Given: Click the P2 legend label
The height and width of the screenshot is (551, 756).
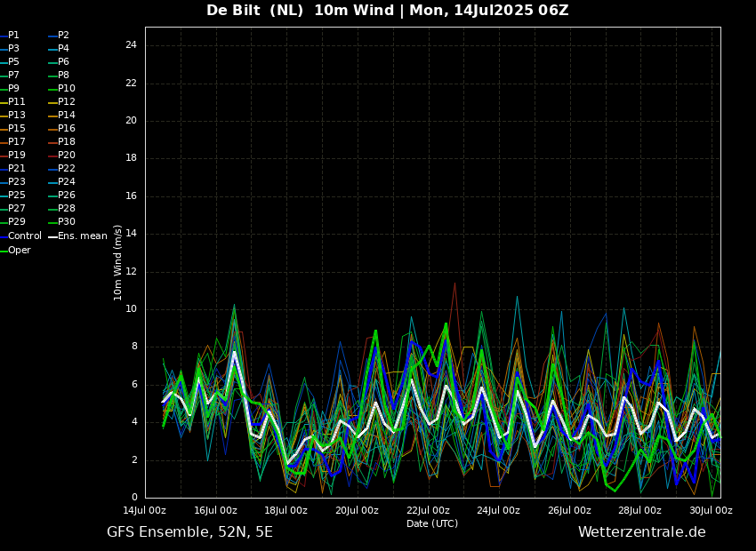Looking at the screenshot, I should 63,36.
